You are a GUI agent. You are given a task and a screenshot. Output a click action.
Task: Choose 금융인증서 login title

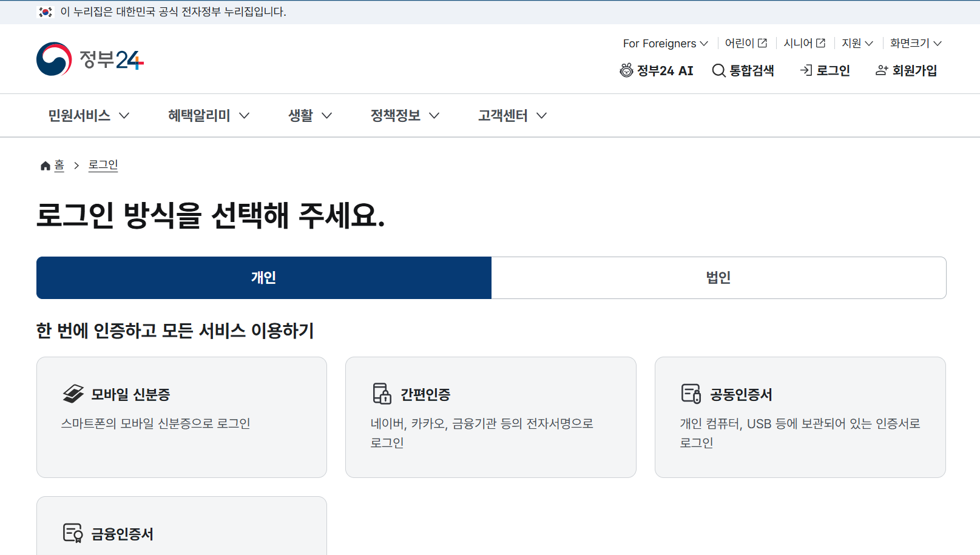tap(122, 534)
